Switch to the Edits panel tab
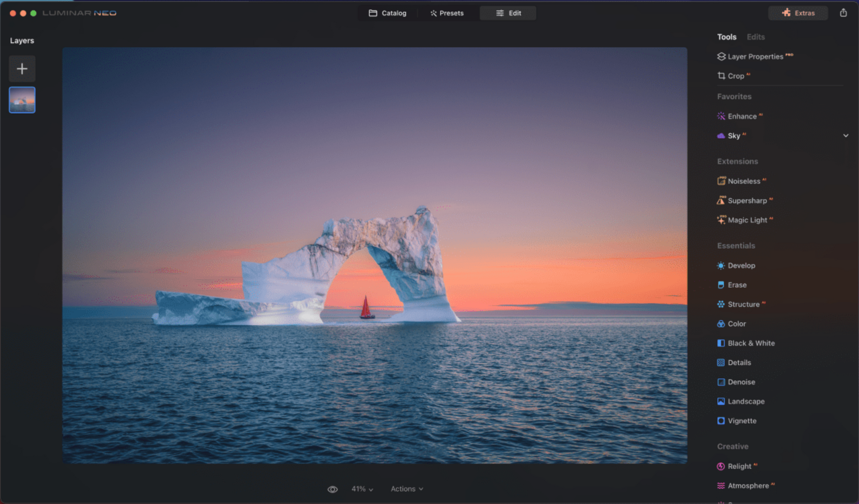The height and width of the screenshot is (504, 859). (755, 37)
